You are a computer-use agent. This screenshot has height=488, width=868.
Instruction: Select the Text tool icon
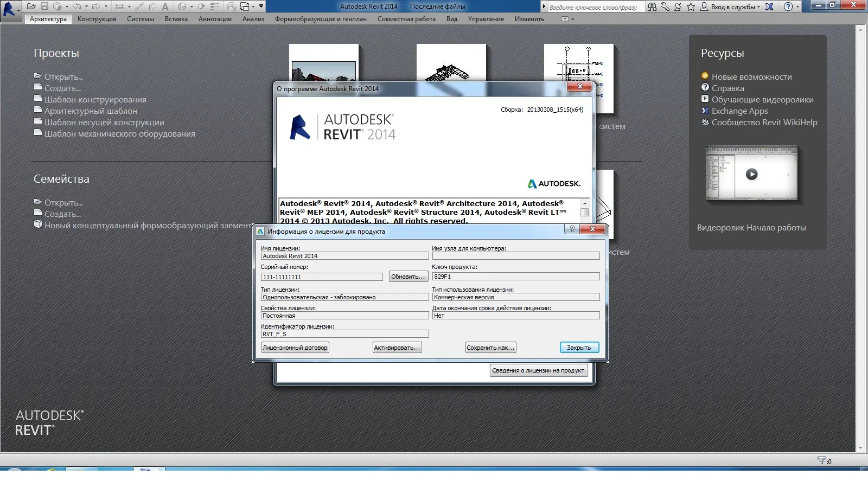(165, 7)
